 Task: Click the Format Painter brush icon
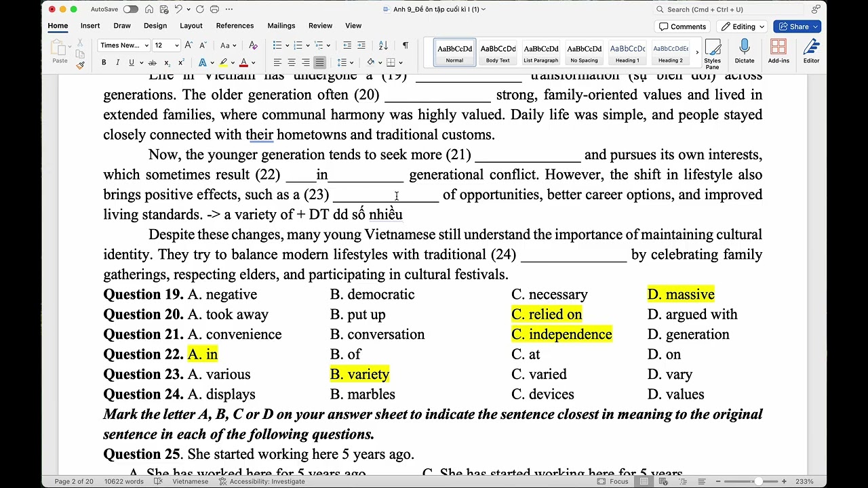click(80, 65)
